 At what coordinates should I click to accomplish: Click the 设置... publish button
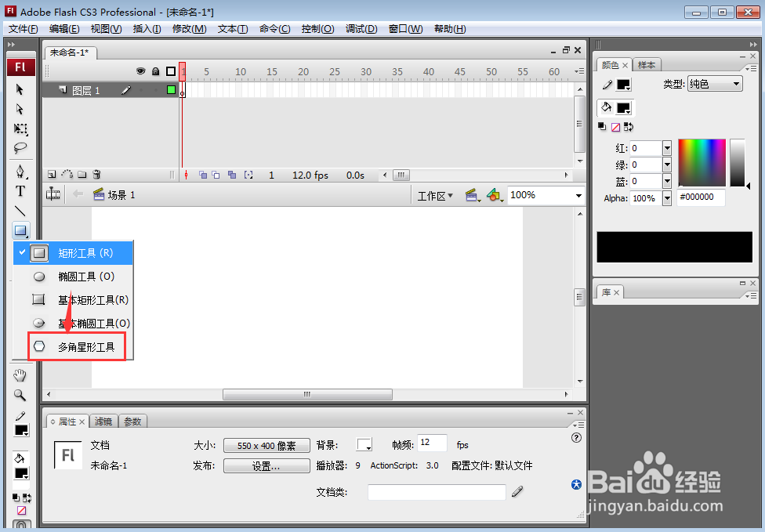[266, 466]
